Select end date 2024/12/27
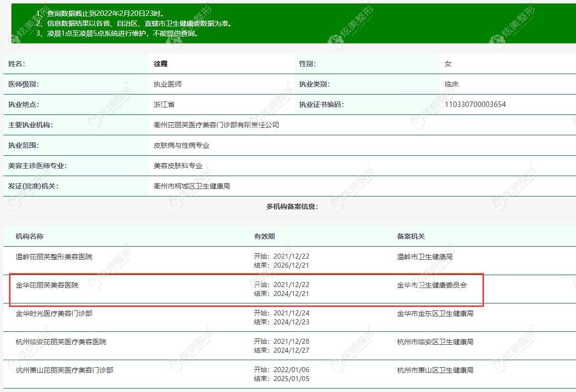Image resolution: width=576 pixels, height=392 pixels. tap(291, 350)
